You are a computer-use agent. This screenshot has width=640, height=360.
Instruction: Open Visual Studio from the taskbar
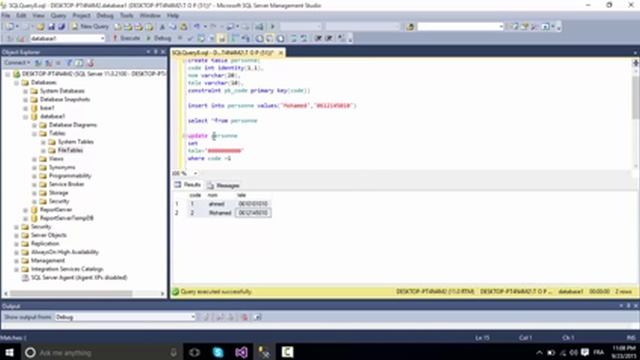[x=241, y=352]
